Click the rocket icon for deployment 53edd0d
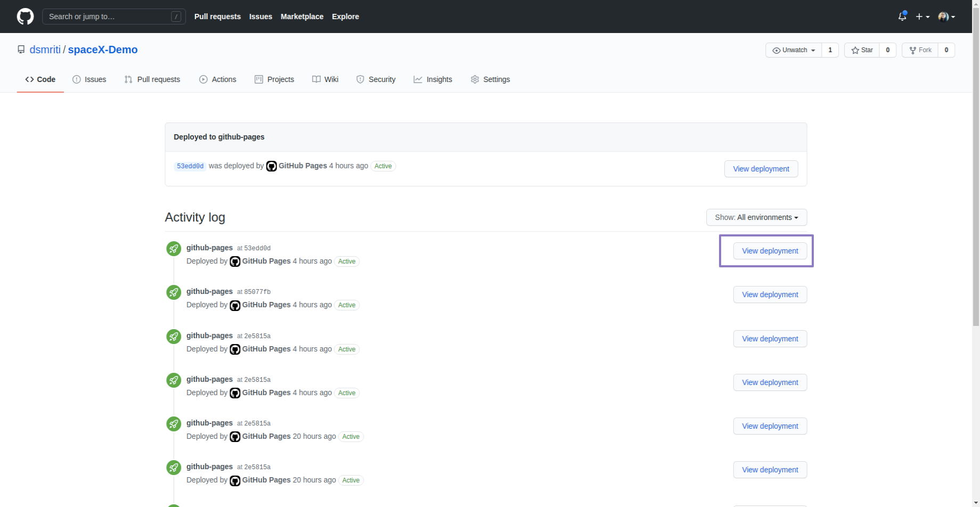Viewport: 980px width, 507px height. click(174, 249)
